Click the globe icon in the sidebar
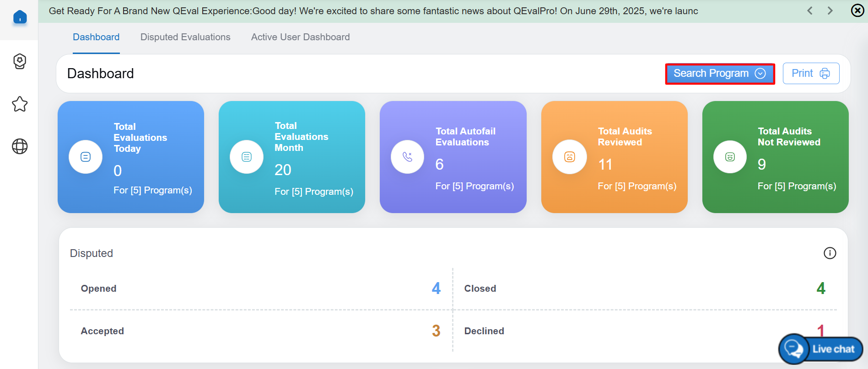Screen dimensions: 868x369 click(x=20, y=146)
